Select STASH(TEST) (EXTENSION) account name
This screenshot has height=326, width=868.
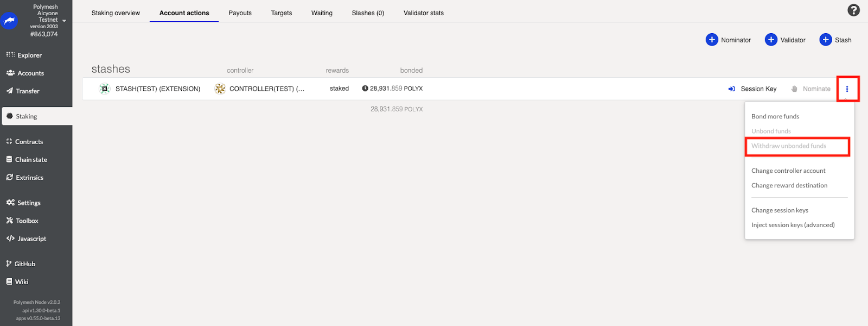(158, 89)
